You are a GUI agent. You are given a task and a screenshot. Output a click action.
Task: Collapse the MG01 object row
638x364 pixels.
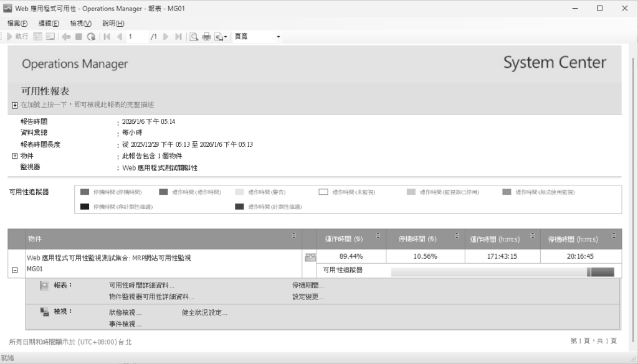15,270
